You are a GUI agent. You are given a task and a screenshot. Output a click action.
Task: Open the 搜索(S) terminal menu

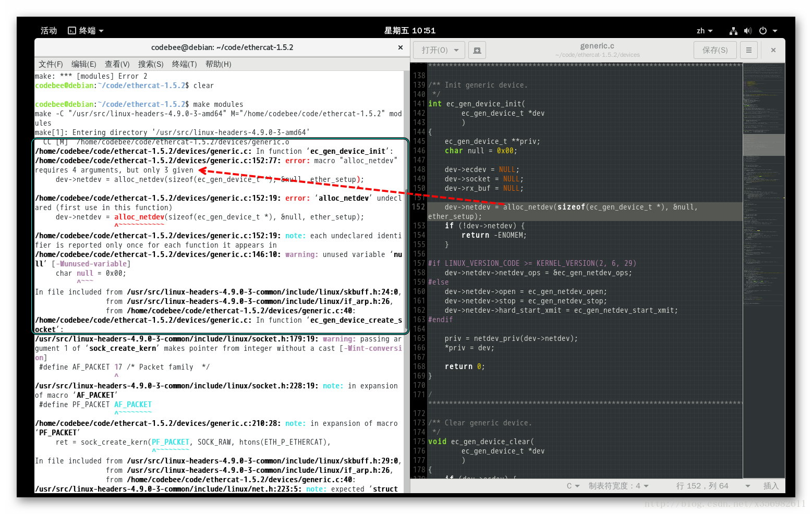coord(151,64)
